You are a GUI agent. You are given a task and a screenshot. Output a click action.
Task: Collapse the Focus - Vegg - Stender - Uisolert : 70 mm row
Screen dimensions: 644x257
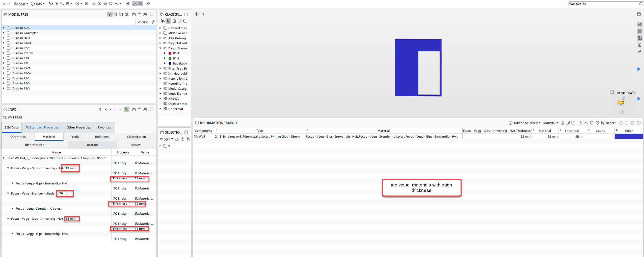(8, 193)
